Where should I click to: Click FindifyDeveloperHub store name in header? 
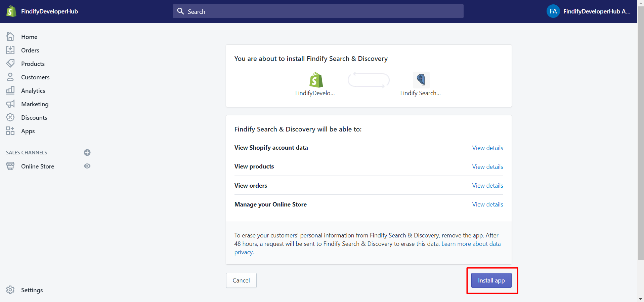(49, 11)
